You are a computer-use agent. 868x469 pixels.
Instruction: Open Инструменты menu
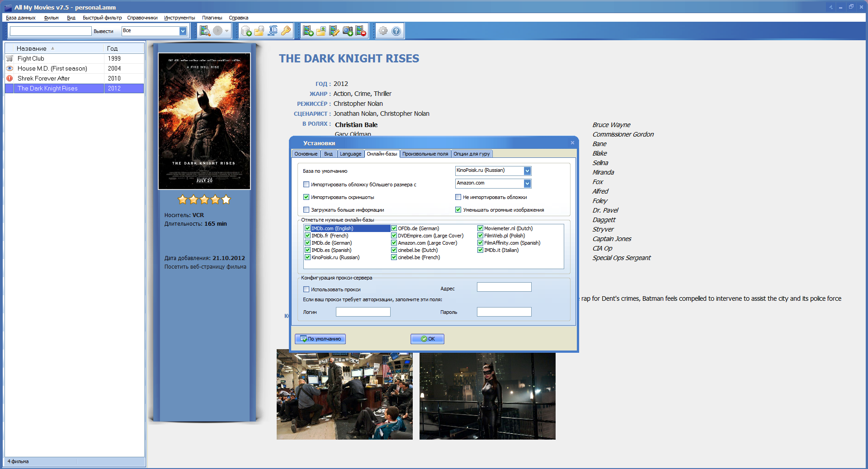179,18
